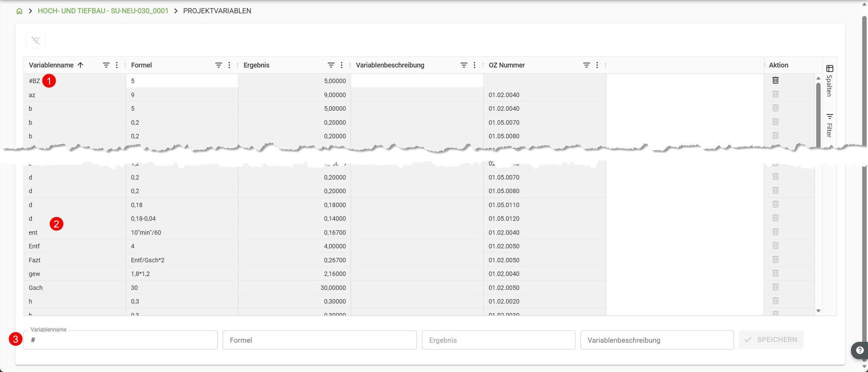Edit the Variablenbeschreibung cell of #BZ
This screenshot has width=868, height=372.
tap(417, 81)
